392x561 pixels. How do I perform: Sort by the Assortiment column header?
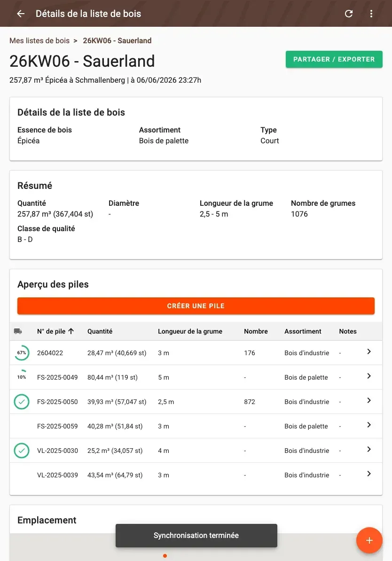303,331
